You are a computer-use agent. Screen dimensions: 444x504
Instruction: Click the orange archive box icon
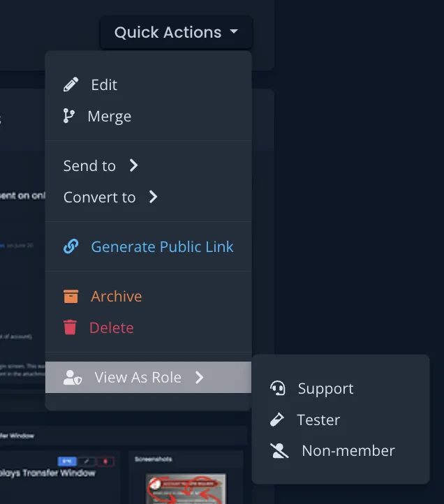point(71,297)
